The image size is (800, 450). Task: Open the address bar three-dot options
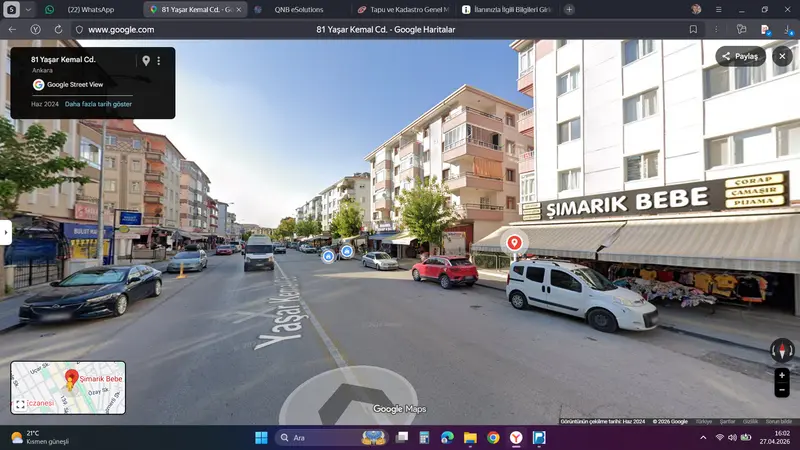(x=716, y=30)
